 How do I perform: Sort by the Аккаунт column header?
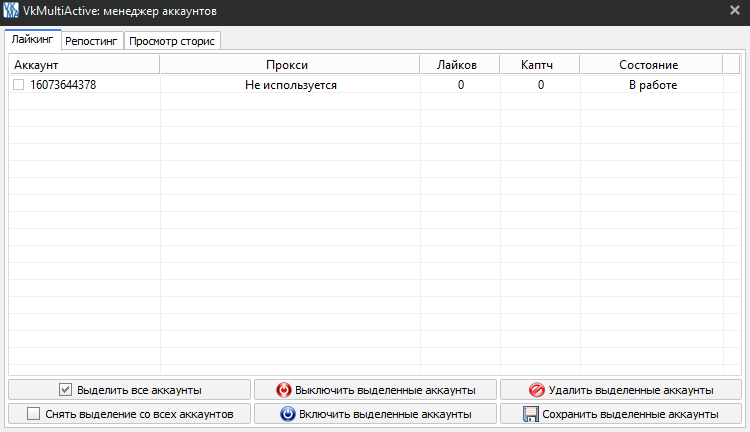click(84, 65)
